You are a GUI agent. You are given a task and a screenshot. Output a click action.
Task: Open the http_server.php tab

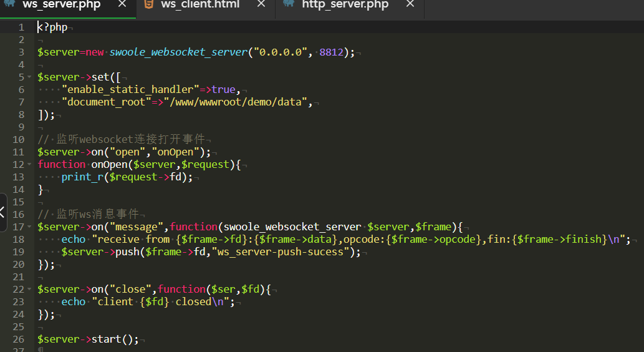(x=345, y=5)
